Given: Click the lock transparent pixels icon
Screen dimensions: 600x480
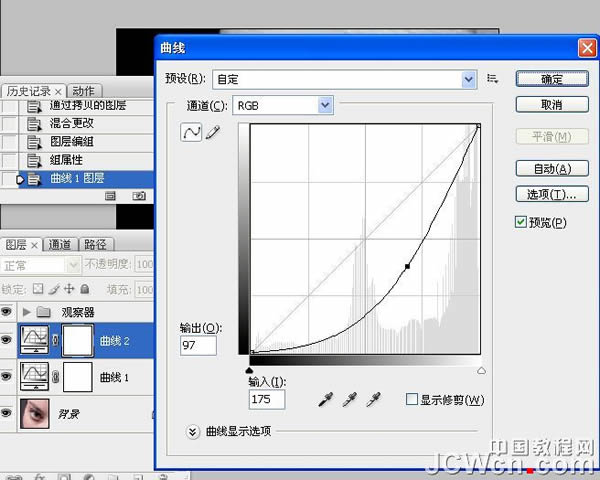Looking at the screenshot, I should pos(38,289).
